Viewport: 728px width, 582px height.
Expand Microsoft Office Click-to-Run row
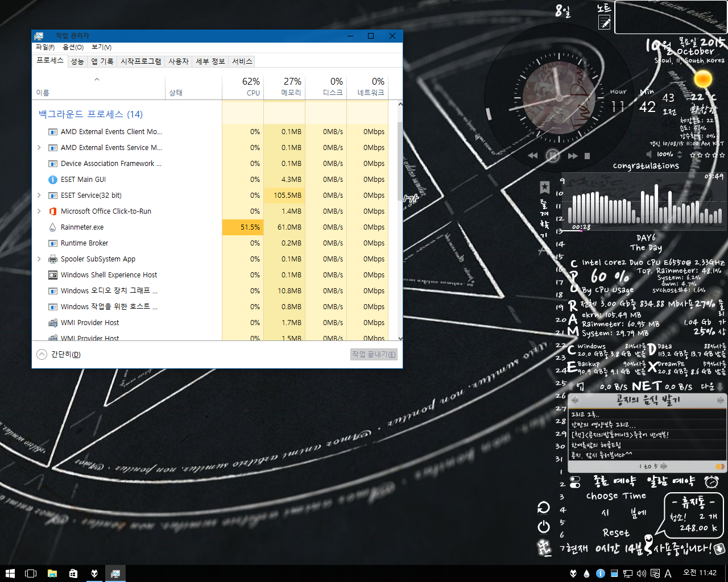click(x=39, y=211)
